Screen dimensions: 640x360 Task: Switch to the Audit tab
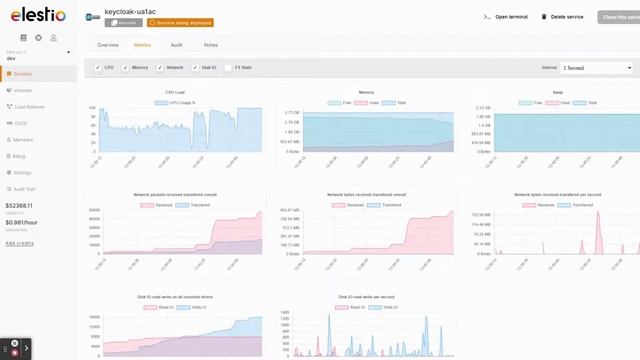(x=176, y=45)
